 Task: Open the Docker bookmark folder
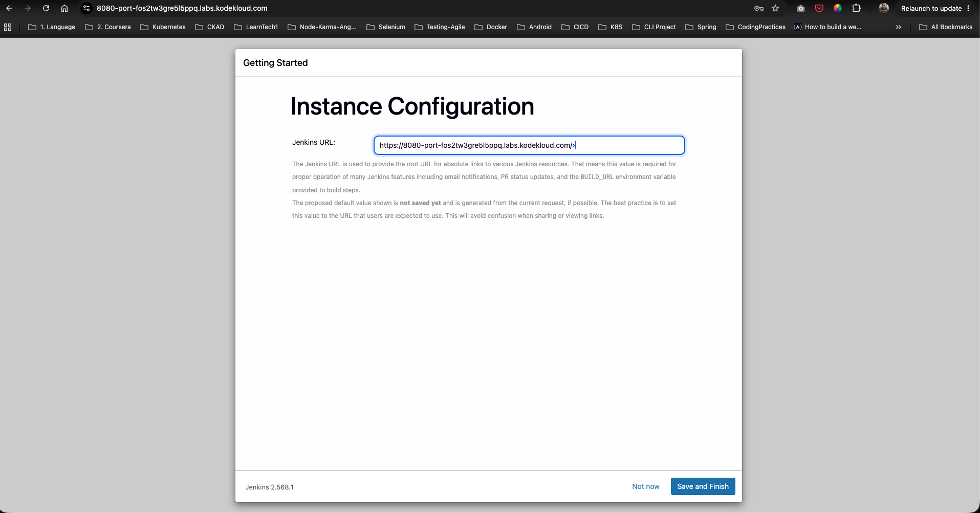click(491, 27)
